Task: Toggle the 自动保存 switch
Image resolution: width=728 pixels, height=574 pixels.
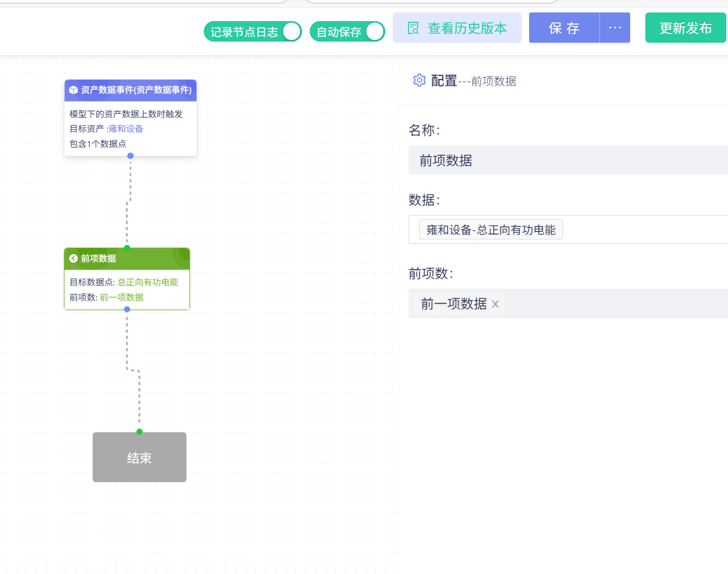Action: coord(348,31)
